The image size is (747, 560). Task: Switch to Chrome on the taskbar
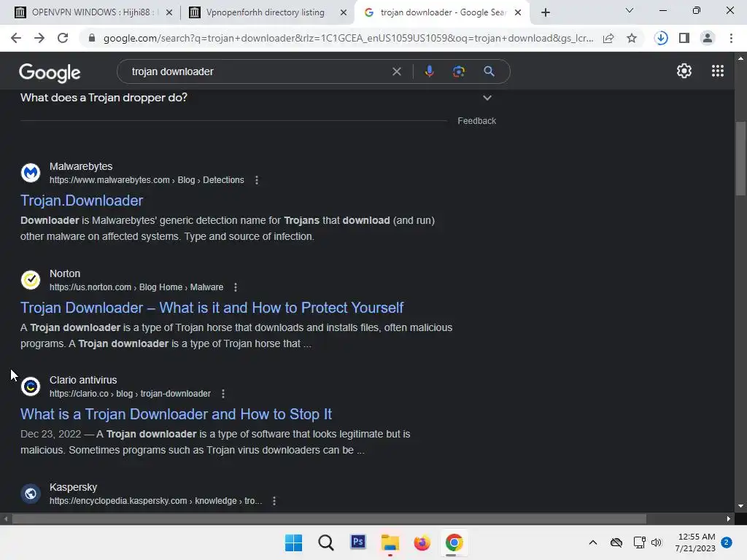coord(454,542)
